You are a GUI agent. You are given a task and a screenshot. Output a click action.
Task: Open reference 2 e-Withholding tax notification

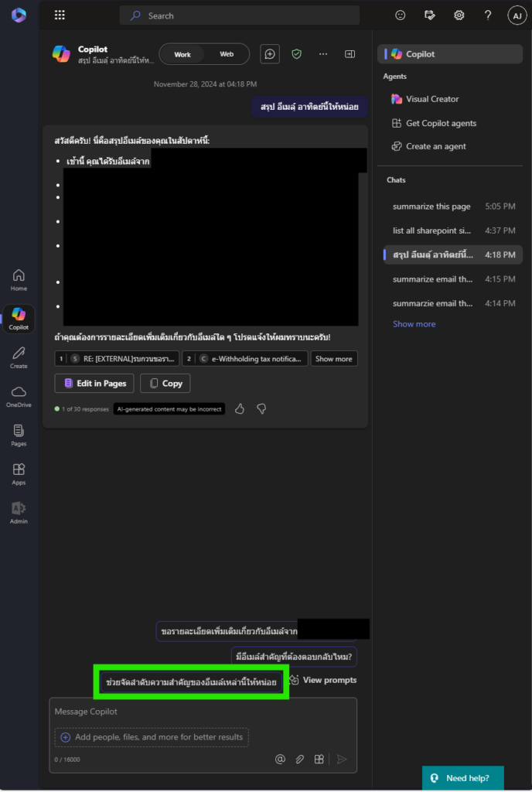click(x=245, y=359)
